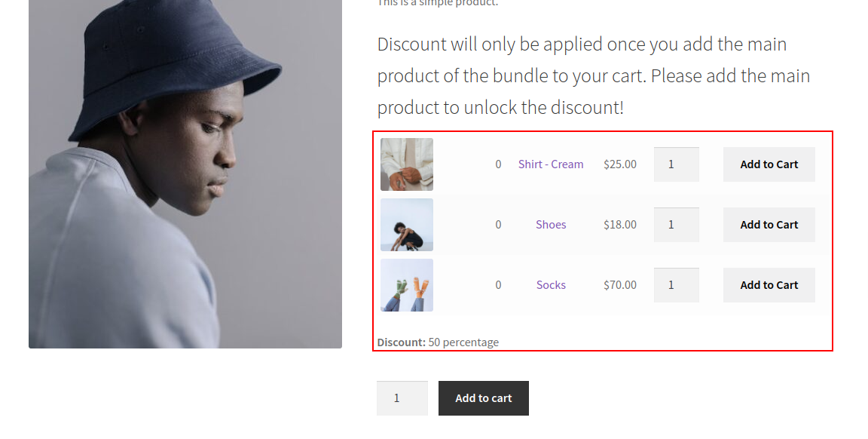Click the $70.00 price of Socks
This screenshot has height=439, width=868.
pos(619,284)
